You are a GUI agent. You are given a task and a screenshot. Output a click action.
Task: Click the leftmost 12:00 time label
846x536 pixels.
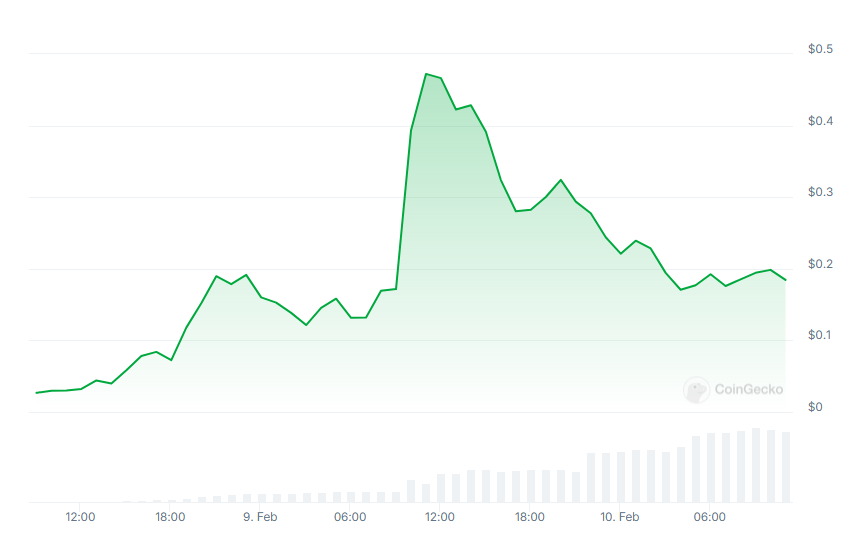coord(80,517)
